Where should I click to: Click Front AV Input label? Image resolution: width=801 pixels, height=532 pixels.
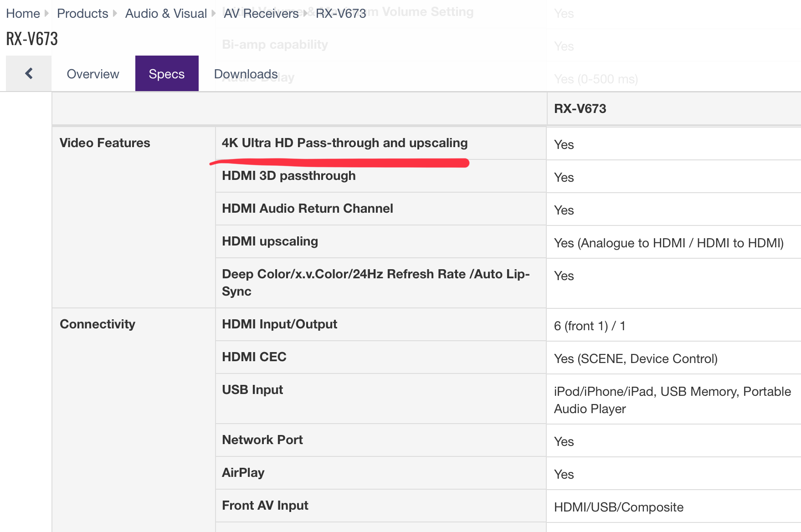tap(265, 505)
